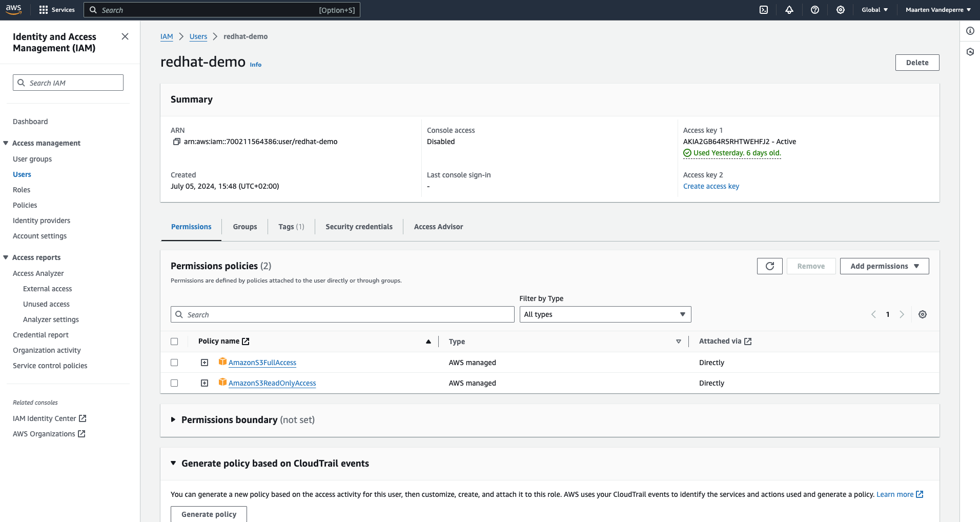Open the notifications bell icon
Image resolution: width=980 pixels, height=522 pixels.
(789, 10)
